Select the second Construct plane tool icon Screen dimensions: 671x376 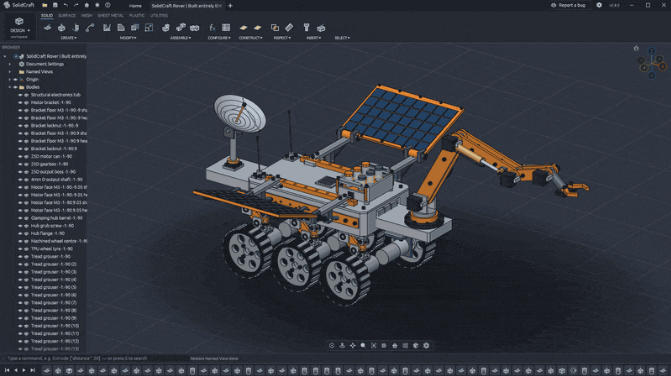coord(257,28)
